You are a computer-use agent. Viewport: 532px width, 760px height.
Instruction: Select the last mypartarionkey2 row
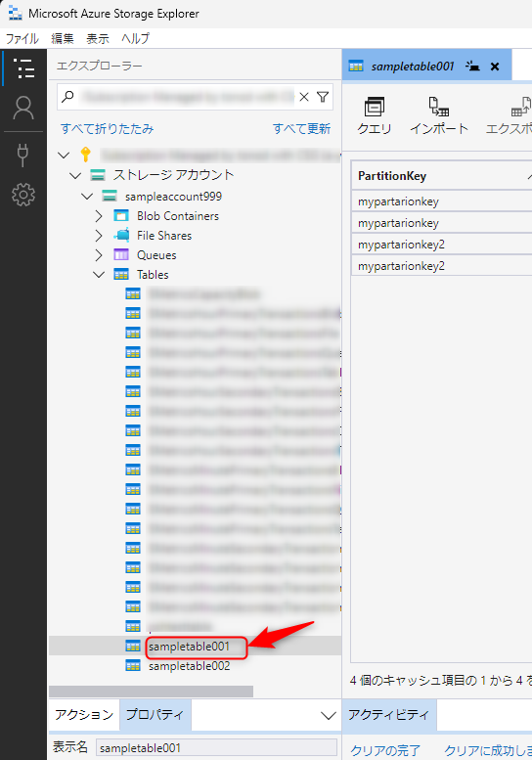coord(442,266)
